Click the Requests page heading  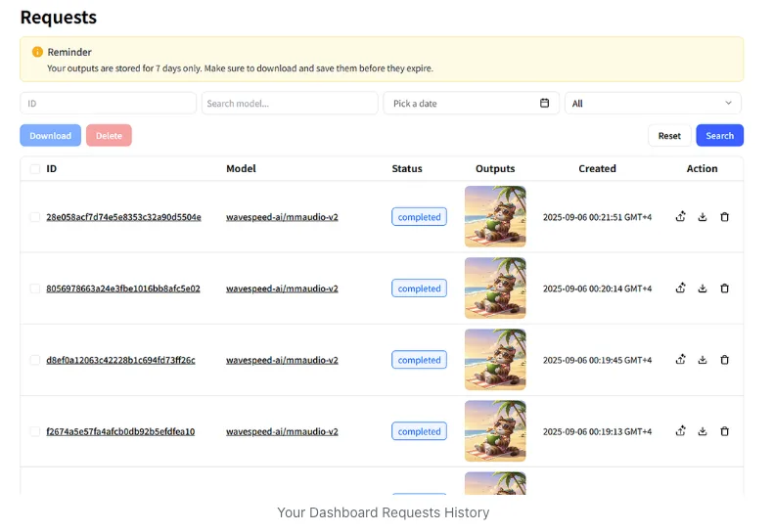58,18
